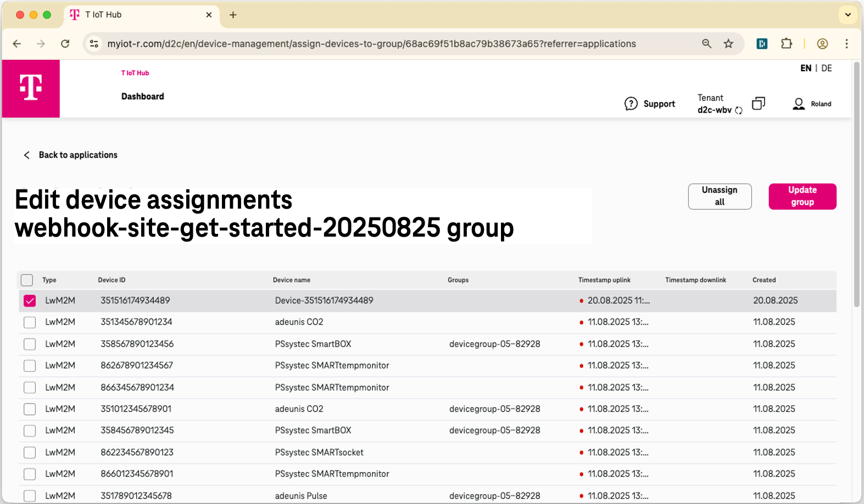
Task: Click the zoom magnifier in address bar
Action: pos(706,44)
